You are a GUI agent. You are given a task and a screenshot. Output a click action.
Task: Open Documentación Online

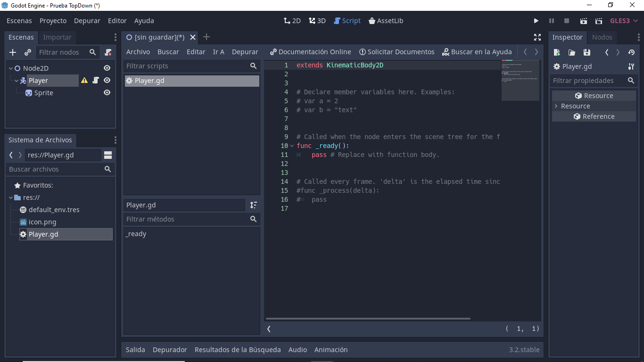point(311,52)
